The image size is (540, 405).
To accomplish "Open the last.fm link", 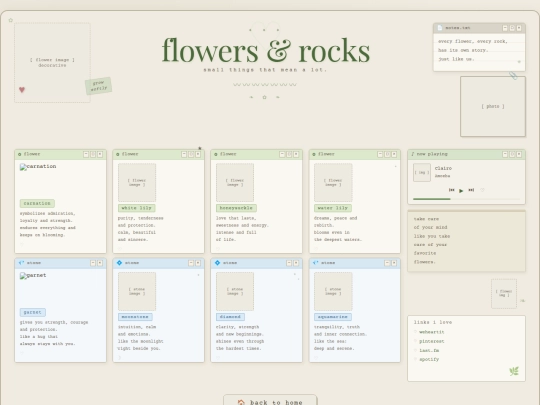I will pyautogui.click(x=429, y=350).
